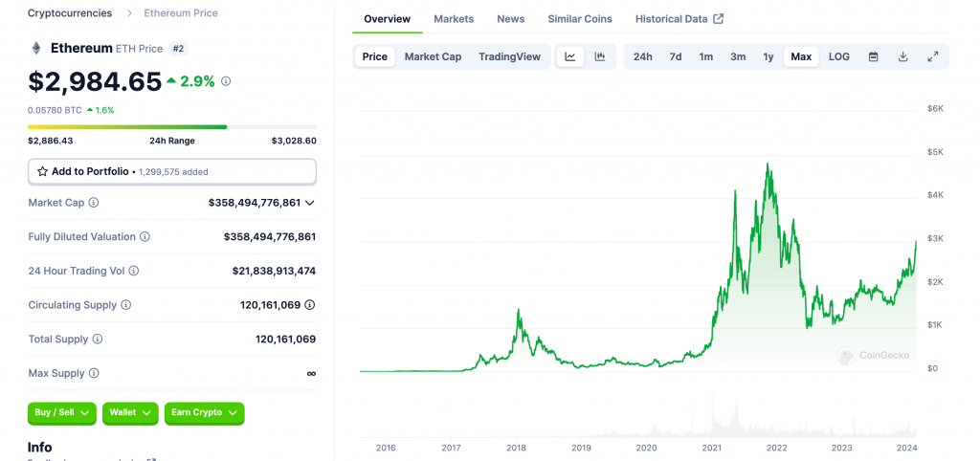The height and width of the screenshot is (461, 980).
Task: Click the $21,838,913,474 trading volume value
Action: click(x=274, y=271)
